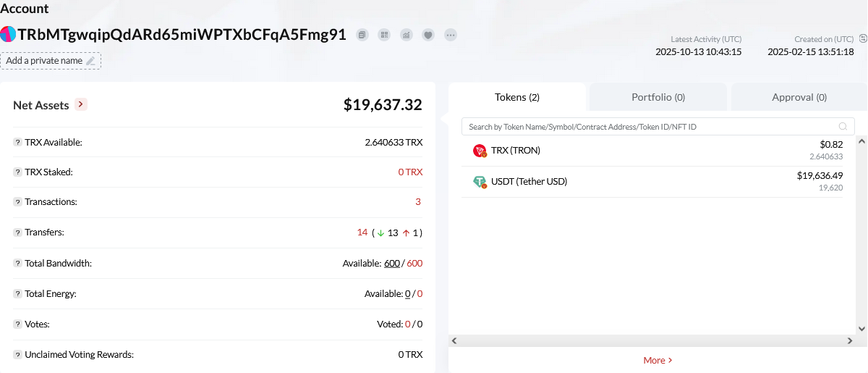Expand the Net Assets details arrow
This screenshot has width=868, height=373.
coord(81,105)
